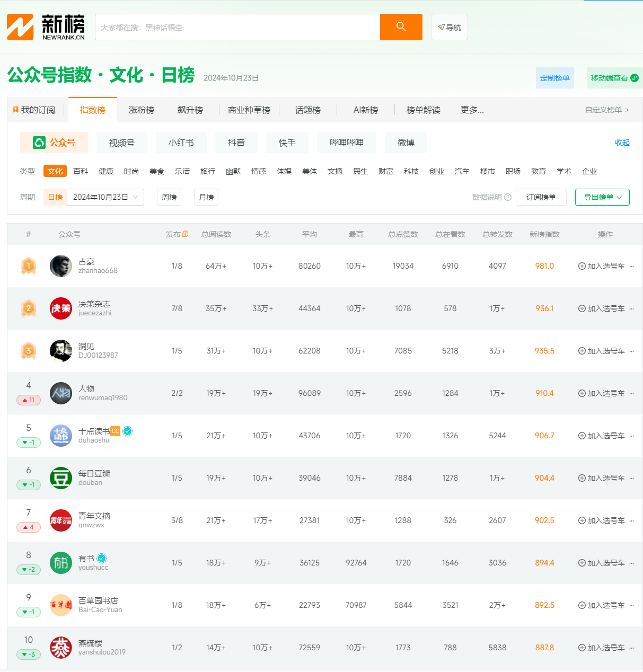The width and height of the screenshot is (643, 672).
Task: Open the date dropdown 2024年10月23日
Action: click(105, 197)
